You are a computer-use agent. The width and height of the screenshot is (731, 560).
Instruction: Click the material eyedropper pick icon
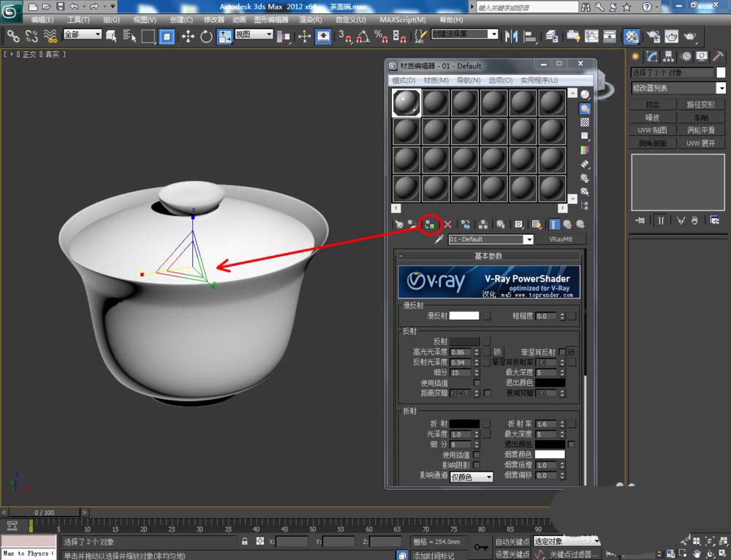pyautogui.click(x=439, y=239)
